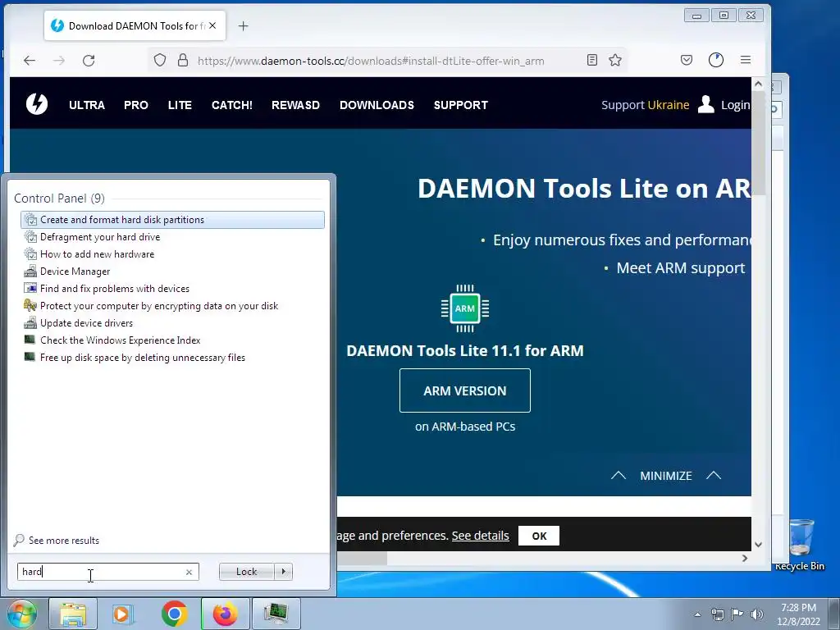Reload the page in Firefox
The height and width of the screenshot is (630, 840).
click(x=89, y=61)
